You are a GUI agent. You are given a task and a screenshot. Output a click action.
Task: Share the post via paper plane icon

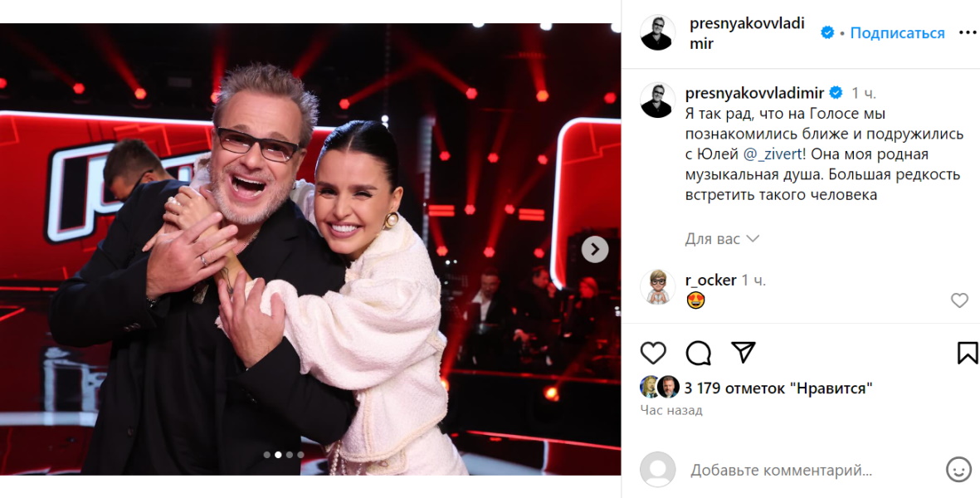click(744, 353)
